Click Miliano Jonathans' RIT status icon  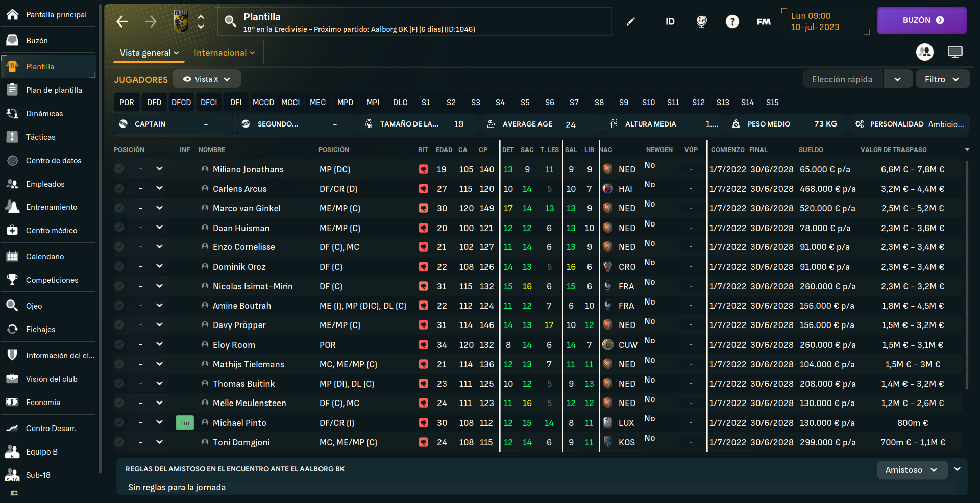tap(423, 169)
